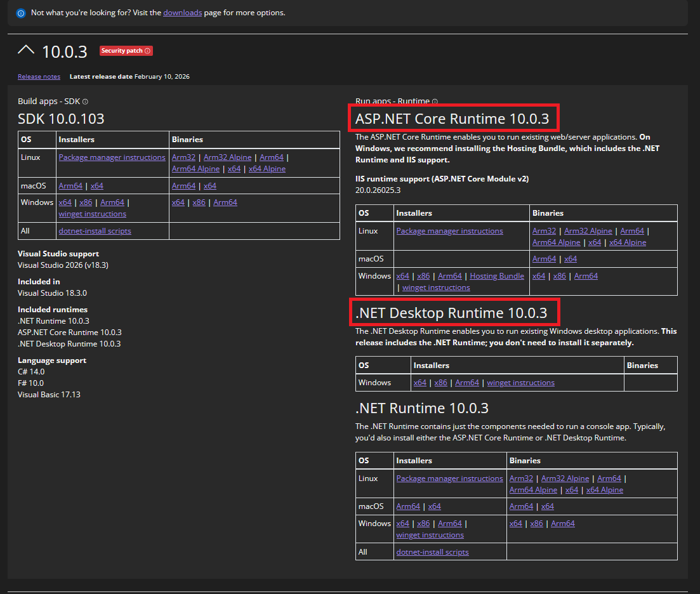The height and width of the screenshot is (594, 700).
Task: Download .NET Runtime Linux Arm32 Alpine binary
Action: click(x=565, y=478)
